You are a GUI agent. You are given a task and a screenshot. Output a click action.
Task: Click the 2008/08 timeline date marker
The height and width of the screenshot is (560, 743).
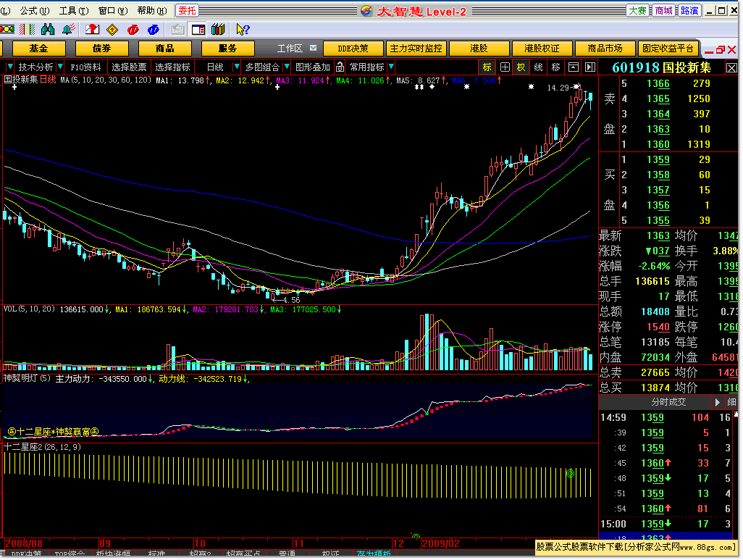click(x=24, y=543)
